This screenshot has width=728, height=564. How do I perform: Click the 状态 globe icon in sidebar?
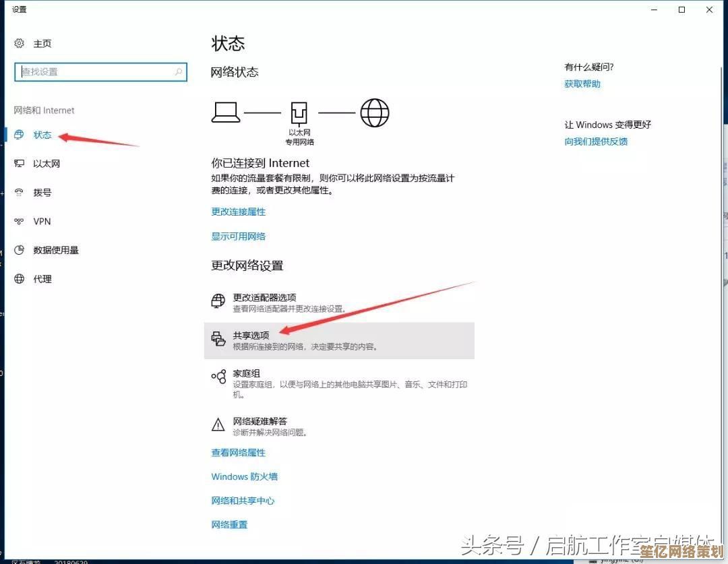19,135
